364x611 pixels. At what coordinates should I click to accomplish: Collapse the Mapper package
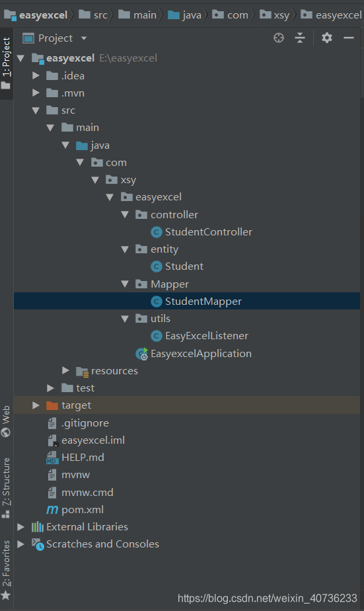point(125,284)
